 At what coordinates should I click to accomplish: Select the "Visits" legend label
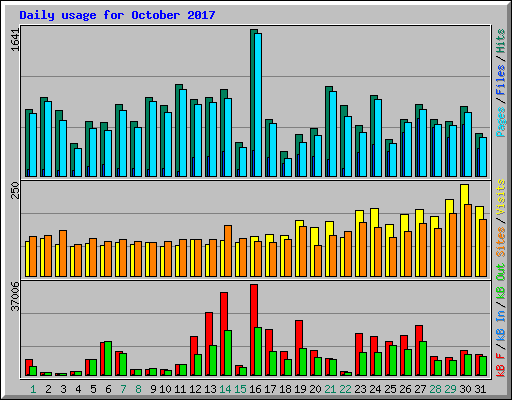point(500,197)
